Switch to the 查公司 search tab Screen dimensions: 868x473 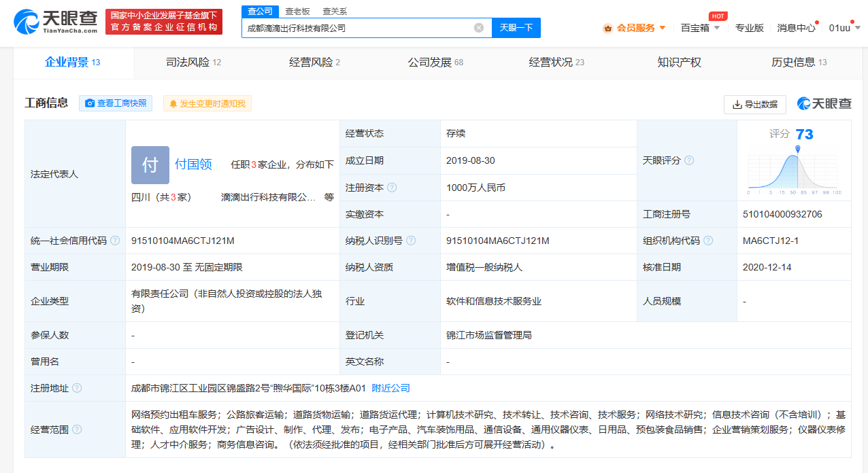click(x=261, y=11)
